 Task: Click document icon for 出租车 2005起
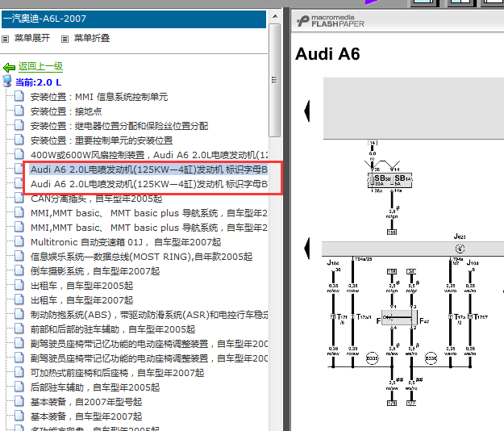[19, 285]
